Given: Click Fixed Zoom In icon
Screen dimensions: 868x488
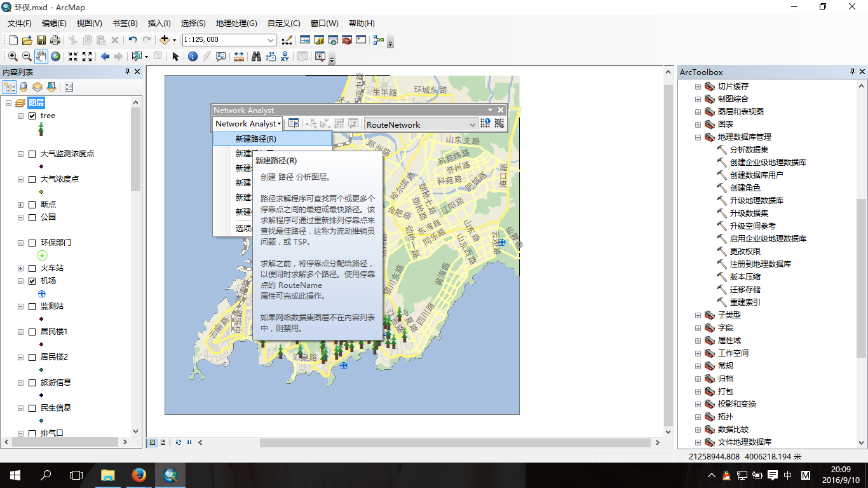Looking at the screenshot, I should pyautogui.click(x=73, y=57).
